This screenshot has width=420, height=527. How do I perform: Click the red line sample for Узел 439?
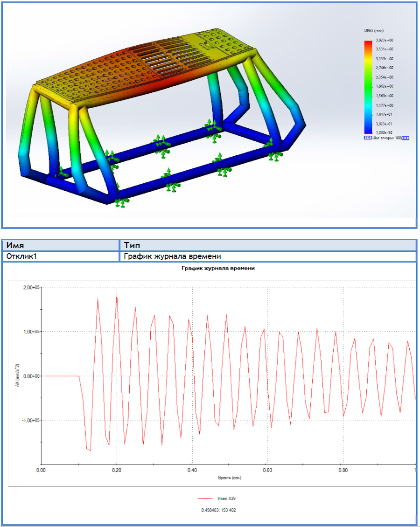pyautogui.click(x=205, y=499)
